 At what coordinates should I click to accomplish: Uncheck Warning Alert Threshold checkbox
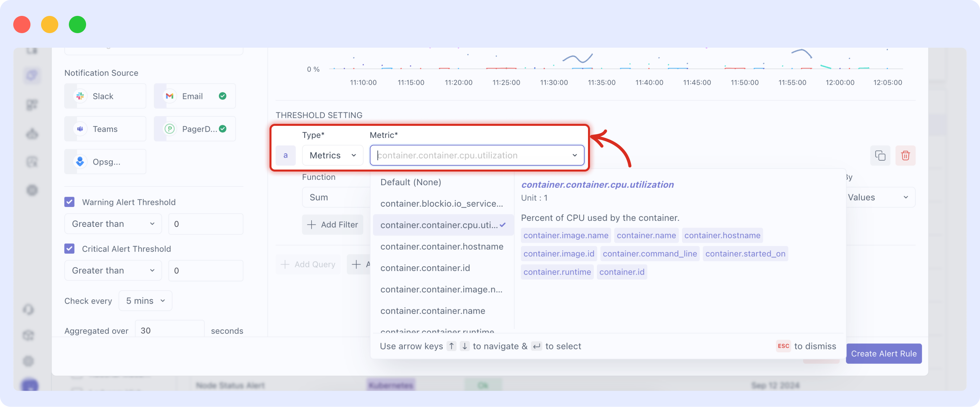69,202
